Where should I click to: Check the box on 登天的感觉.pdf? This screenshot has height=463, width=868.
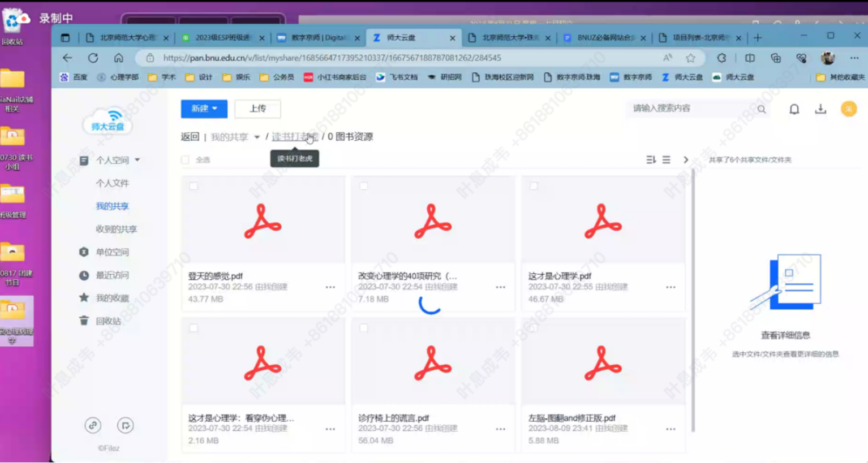pyautogui.click(x=194, y=186)
